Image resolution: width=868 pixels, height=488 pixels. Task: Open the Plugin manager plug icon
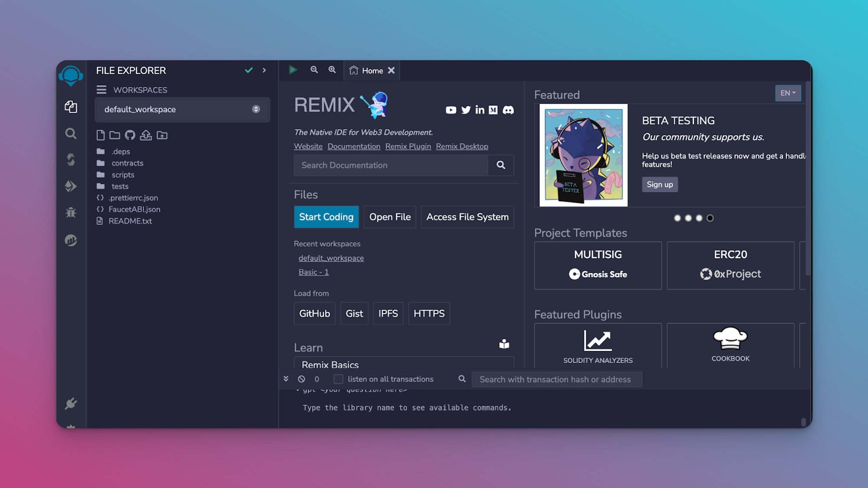click(x=71, y=403)
